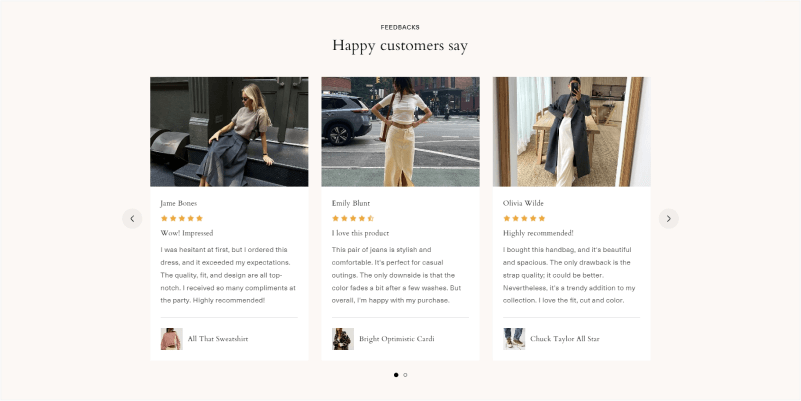Click the star rating under Olivia Wilde
Image resolution: width=801 pixels, height=401 pixels.
point(525,218)
